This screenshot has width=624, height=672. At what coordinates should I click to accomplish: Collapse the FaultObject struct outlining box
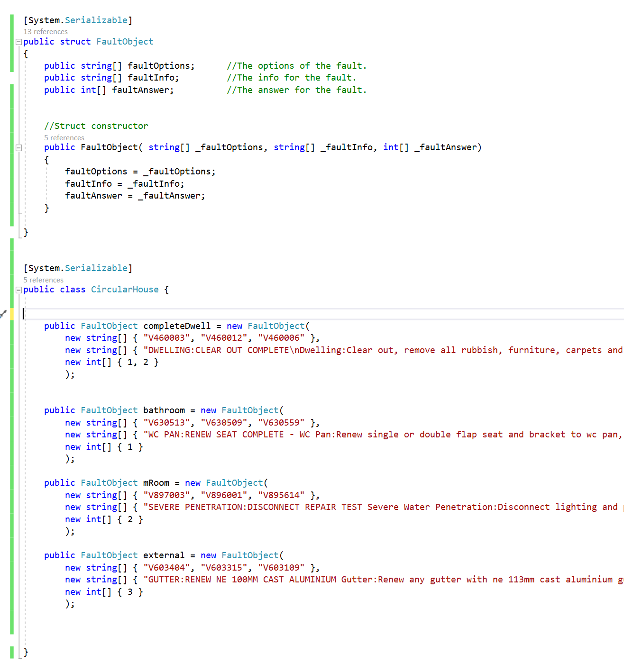18,42
